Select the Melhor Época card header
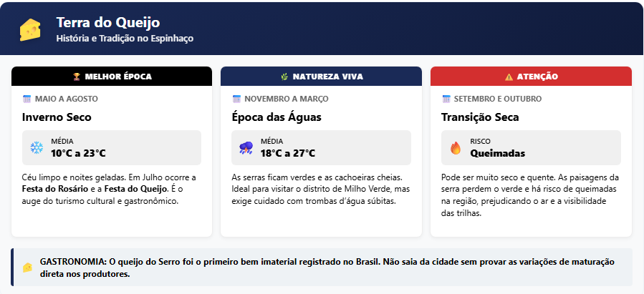Screen dimensions: 644x294 click(x=112, y=77)
